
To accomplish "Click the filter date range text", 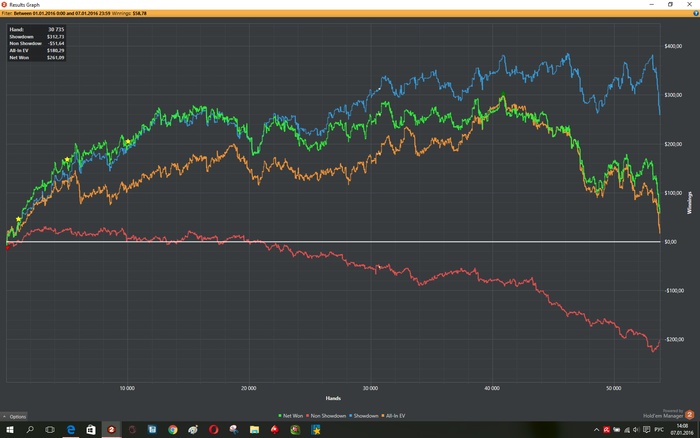I will pyautogui.click(x=62, y=13).
